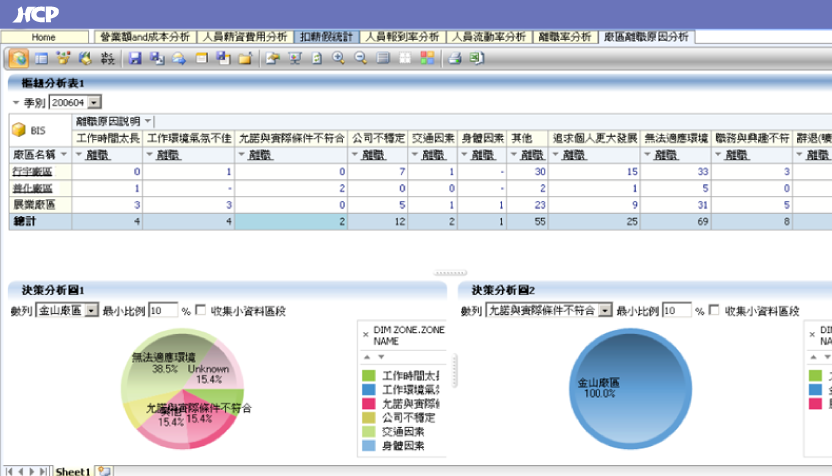The width and height of the screenshot is (832, 476).
Task: Click the 最小比例 input field in chart 1
Action: (163, 311)
